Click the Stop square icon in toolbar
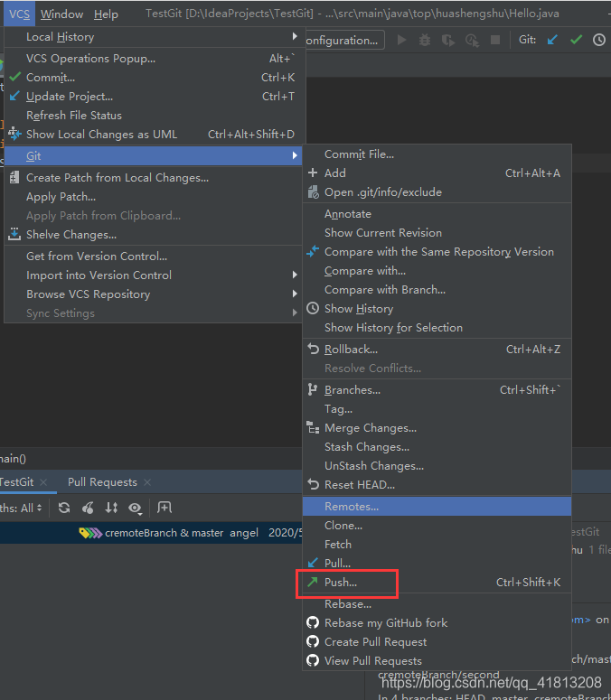Image resolution: width=611 pixels, height=700 pixels. 495,40
